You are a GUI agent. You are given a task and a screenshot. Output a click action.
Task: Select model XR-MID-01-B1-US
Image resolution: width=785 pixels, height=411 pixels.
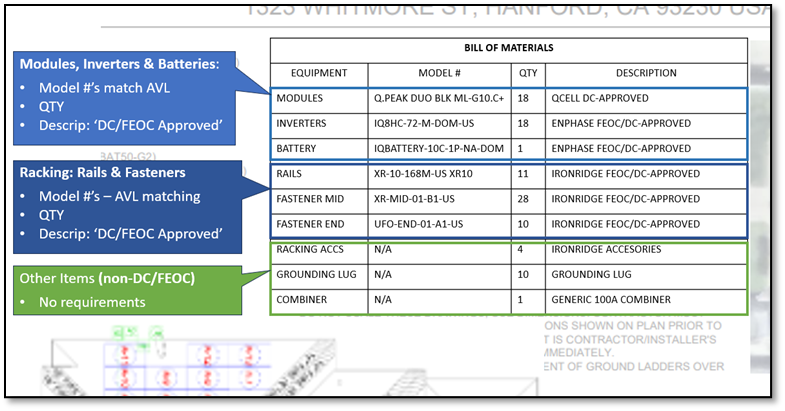coord(415,199)
